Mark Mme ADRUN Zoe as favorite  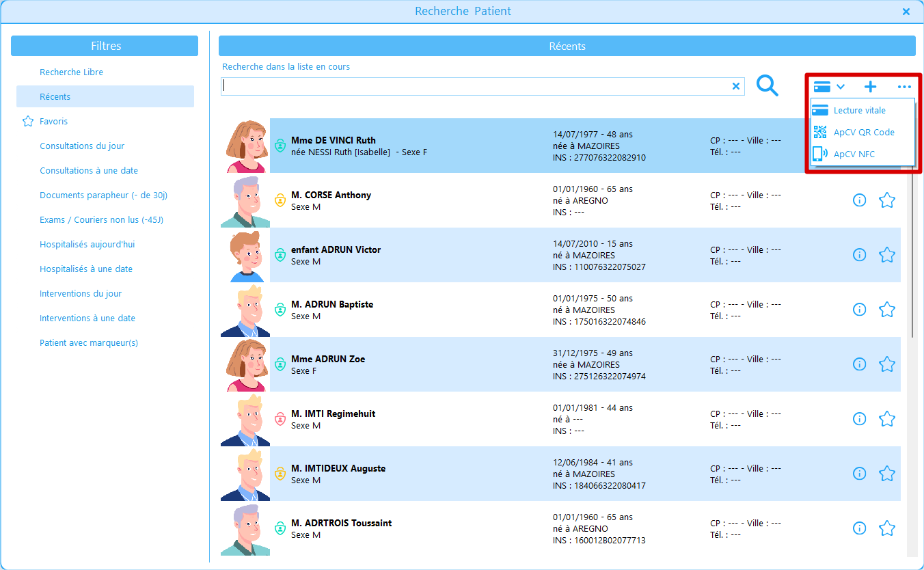886,364
